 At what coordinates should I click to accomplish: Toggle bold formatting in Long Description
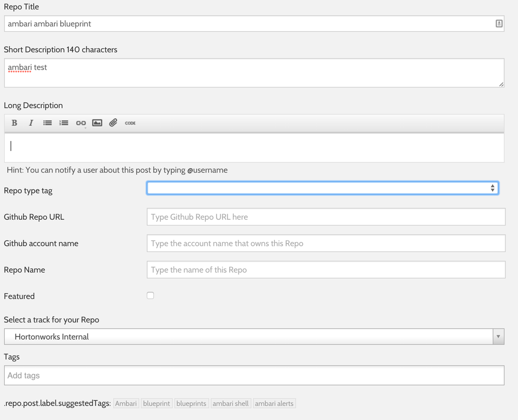coord(15,123)
